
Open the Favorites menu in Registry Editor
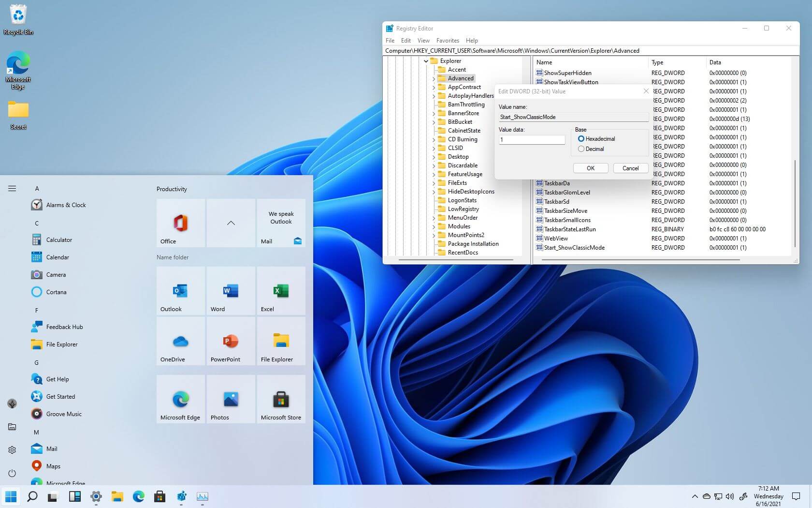click(x=448, y=41)
